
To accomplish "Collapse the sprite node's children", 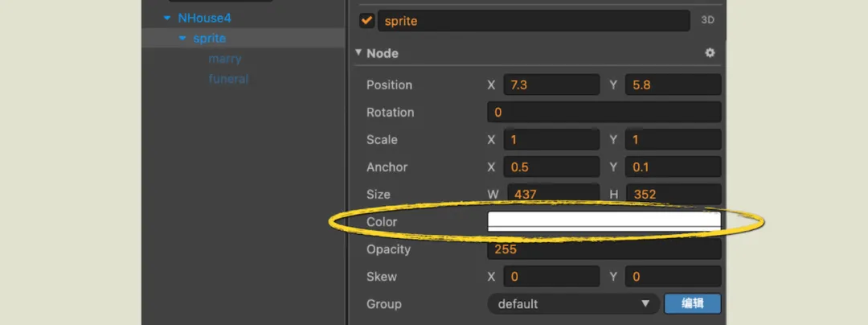I will [182, 39].
